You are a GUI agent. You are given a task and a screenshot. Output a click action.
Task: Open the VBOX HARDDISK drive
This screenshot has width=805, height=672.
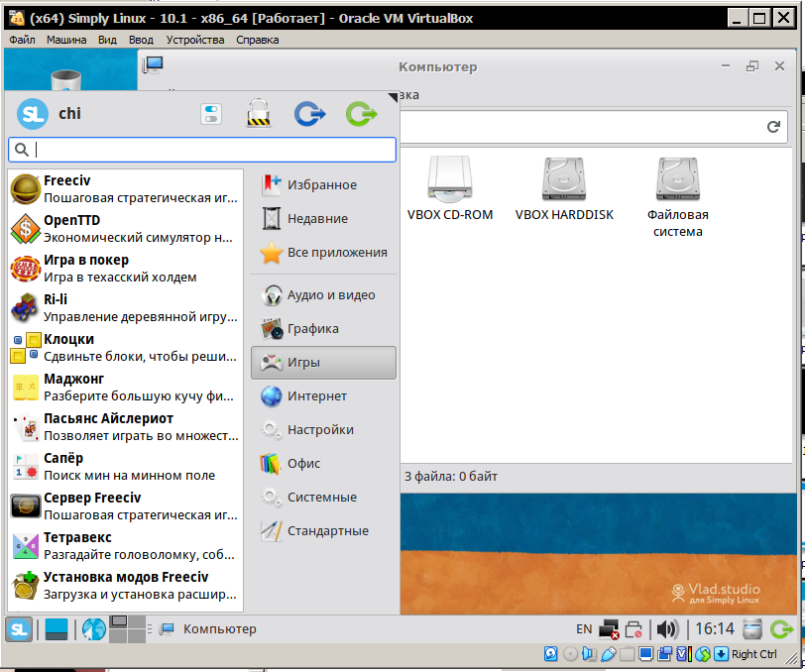coord(564,188)
